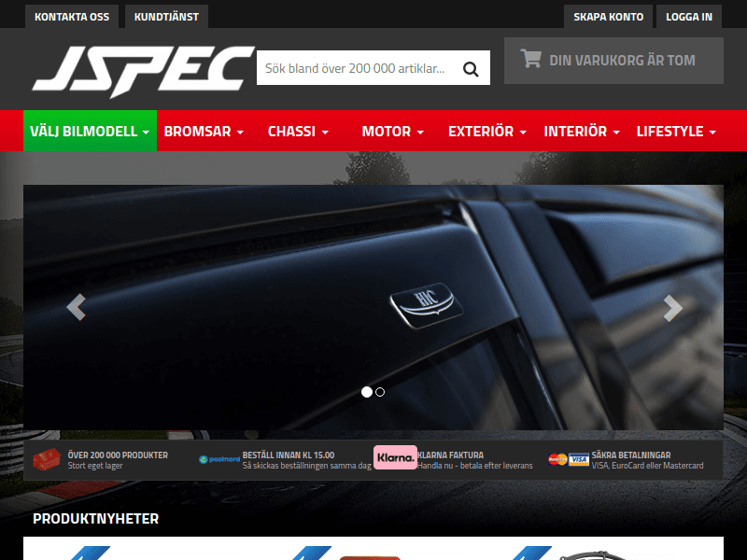Open the MOTOR menu
747x560 pixels.
tap(391, 131)
